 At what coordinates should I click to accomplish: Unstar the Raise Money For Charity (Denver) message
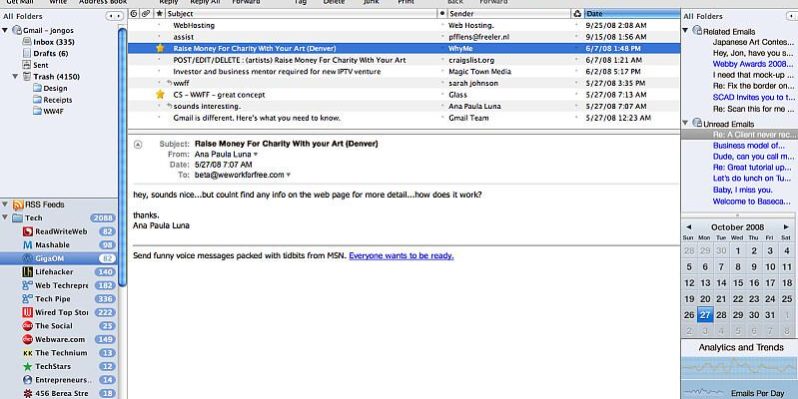[x=160, y=48]
